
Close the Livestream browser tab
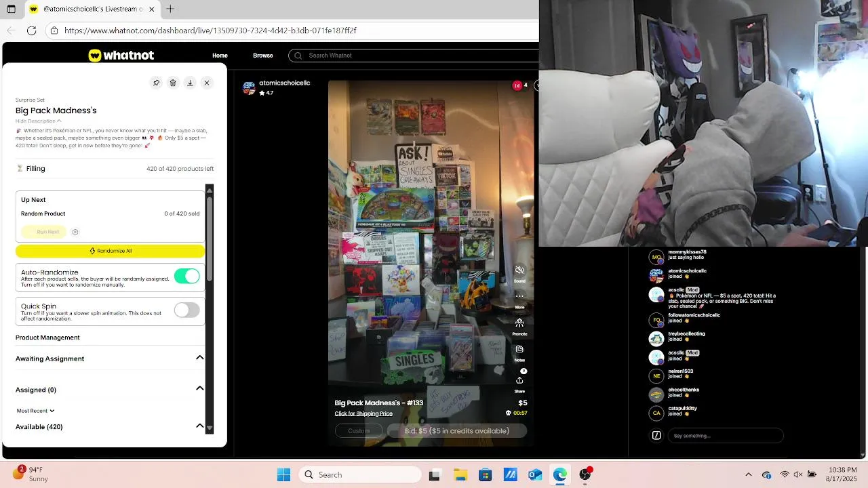pos(151,9)
